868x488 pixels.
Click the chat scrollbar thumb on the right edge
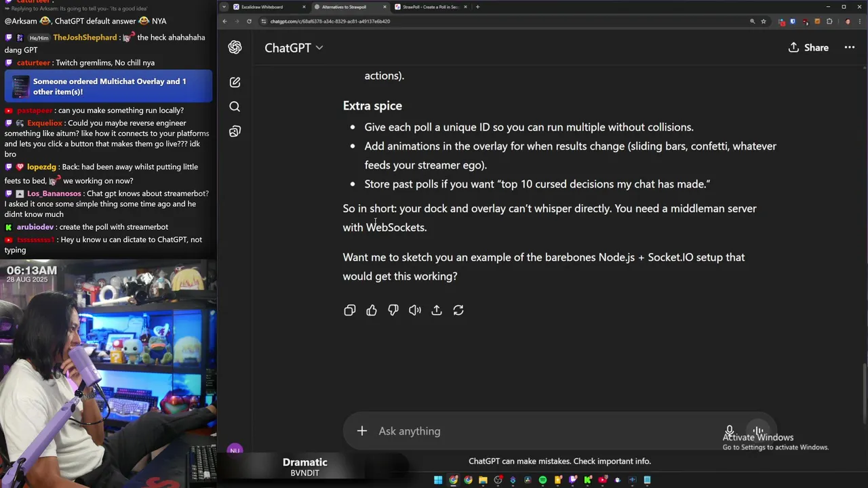click(864, 393)
